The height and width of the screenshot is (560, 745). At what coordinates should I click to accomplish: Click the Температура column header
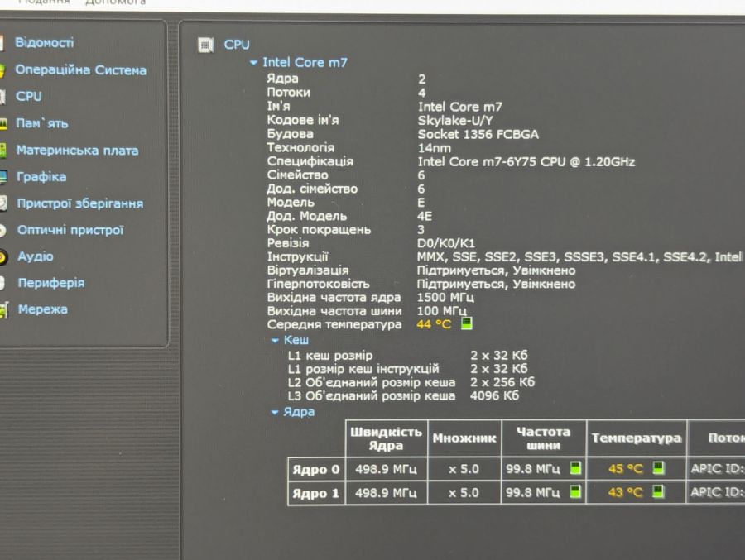637,438
